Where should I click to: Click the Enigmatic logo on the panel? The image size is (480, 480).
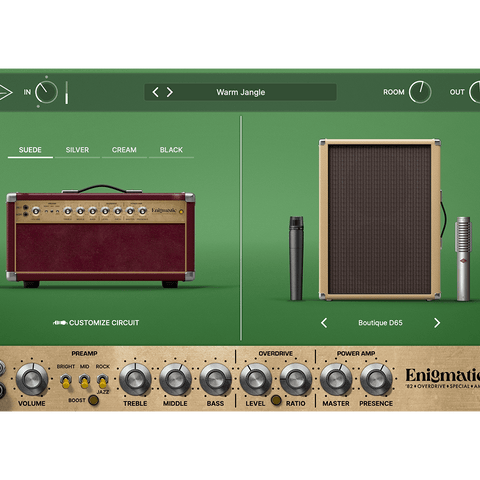pyautogui.click(x=443, y=378)
